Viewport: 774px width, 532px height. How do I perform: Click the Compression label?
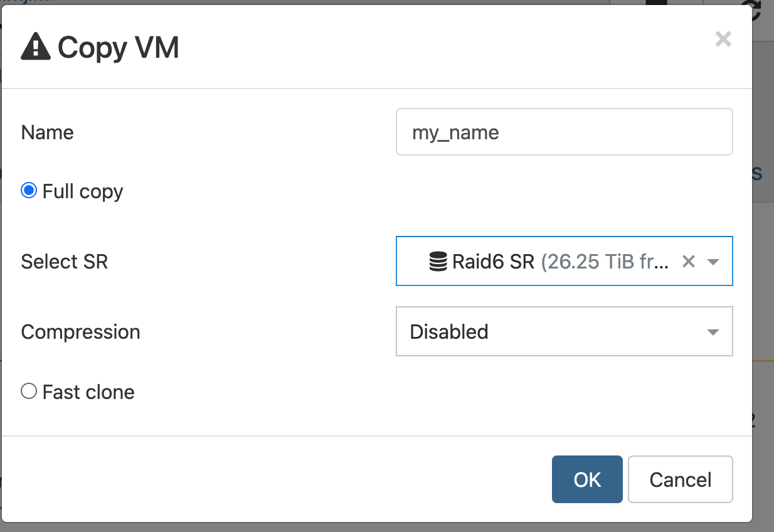click(x=80, y=331)
